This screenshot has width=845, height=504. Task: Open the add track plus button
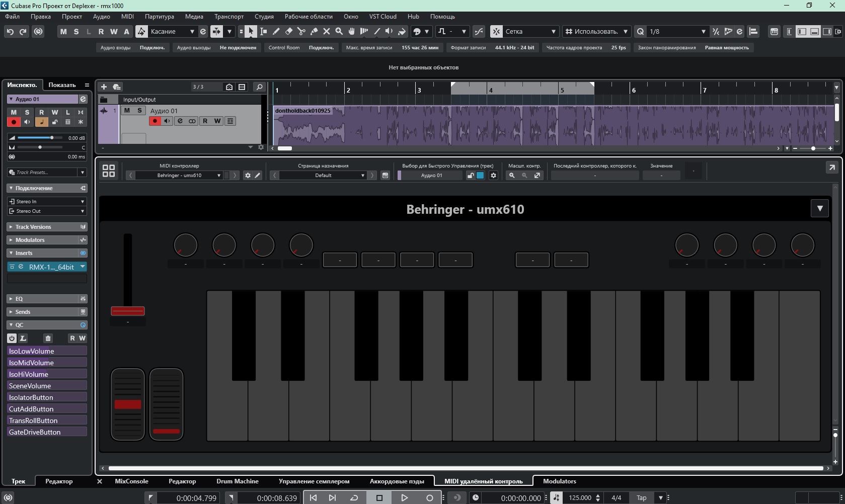pos(104,87)
